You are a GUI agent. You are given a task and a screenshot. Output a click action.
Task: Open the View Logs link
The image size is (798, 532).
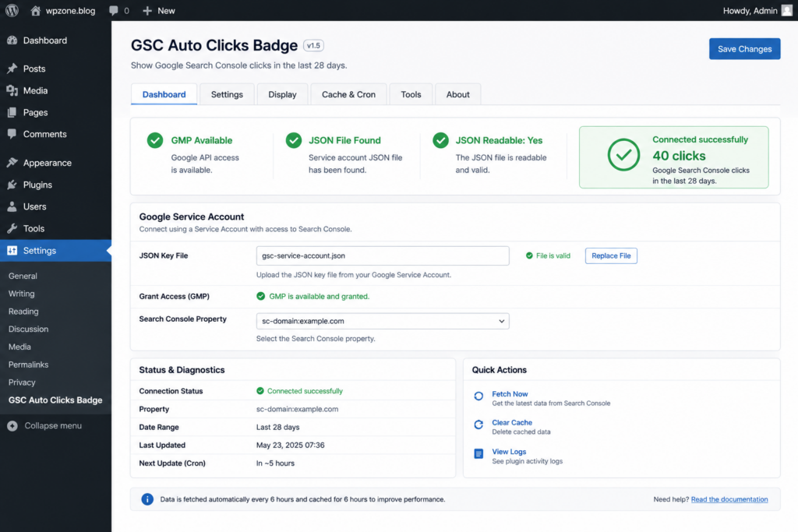[509, 452]
